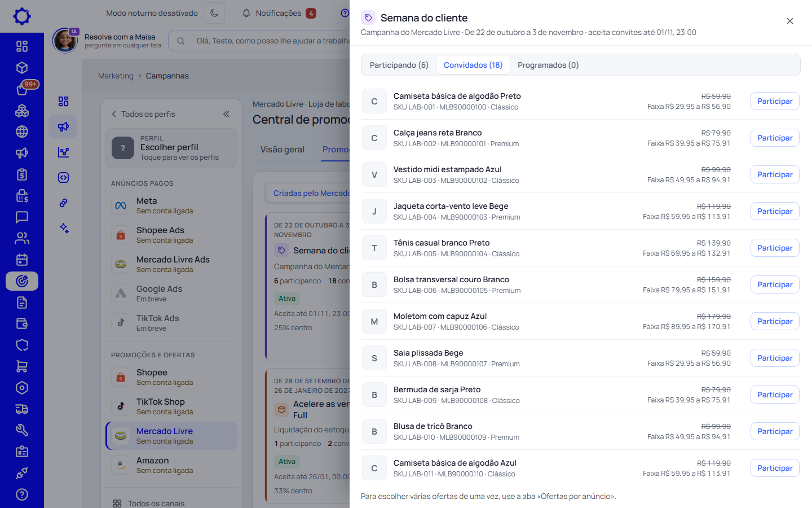The width and height of the screenshot is (812, 508).
Task: Collapse the profiles panel with the double chevron
Action: coord(226,114)
